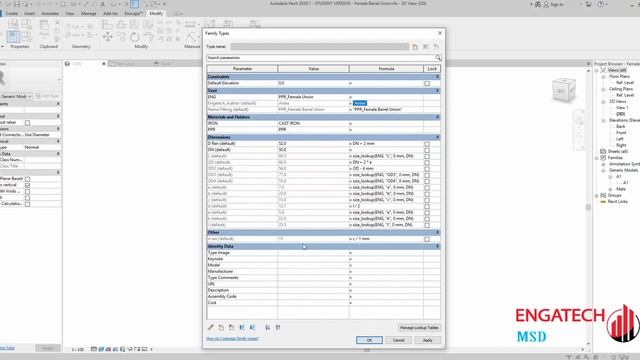Click the highlighted Family Types icon in Properties panel
Screen dimensions: 640x360
pos(13,37)
